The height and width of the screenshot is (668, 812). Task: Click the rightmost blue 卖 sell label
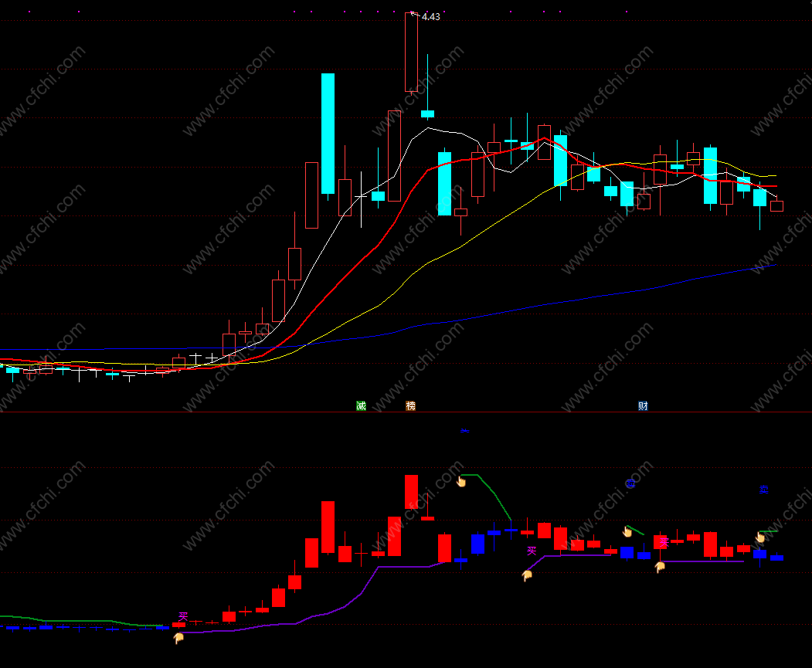764,490
